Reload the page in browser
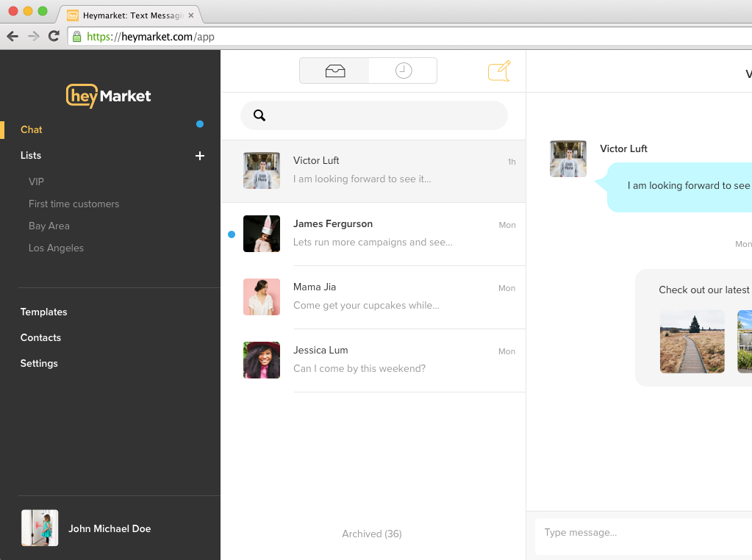Screen dimensions: 752x560 [54, 36]
